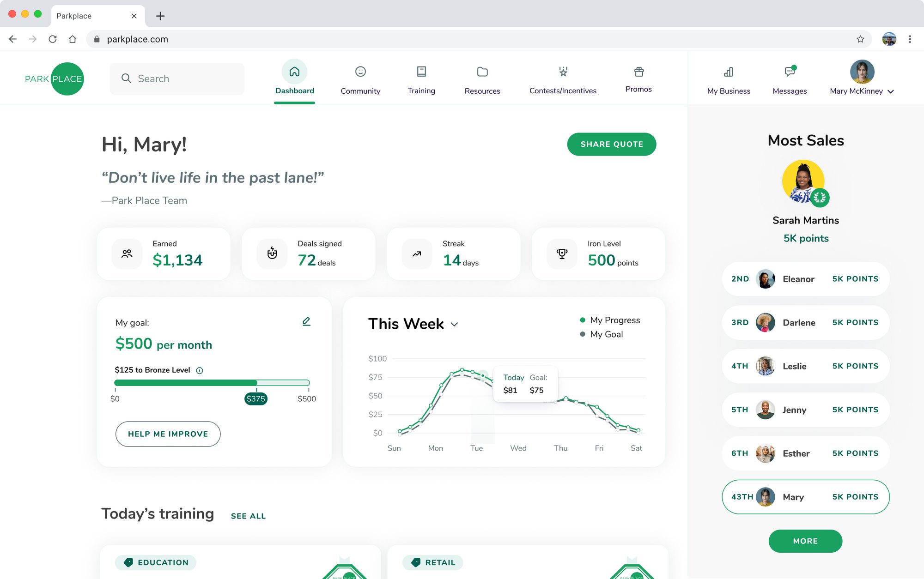This screenshot has width=924, height=579.
Task: Bookmark page with star icon
Action: (860, 39)
